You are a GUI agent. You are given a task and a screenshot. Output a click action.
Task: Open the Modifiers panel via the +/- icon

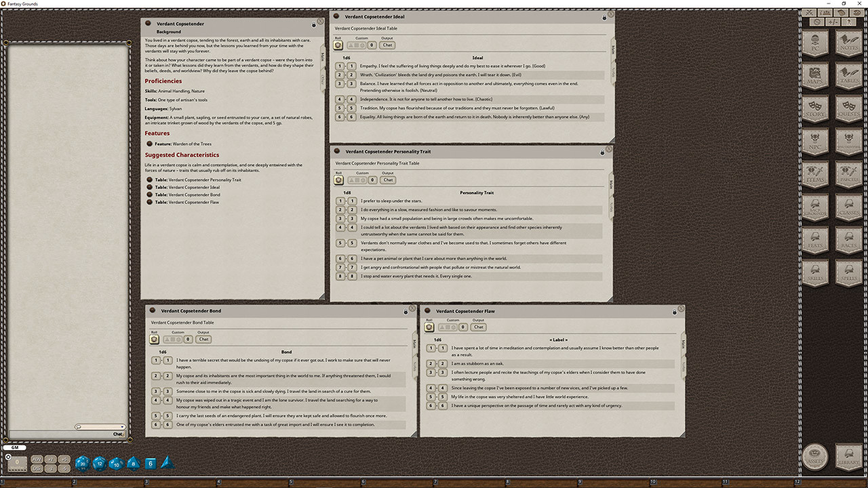tap(833, 22)
